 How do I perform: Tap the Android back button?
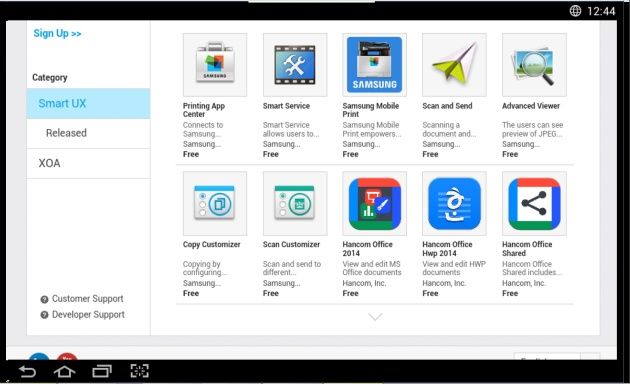(x=28, y=372)
